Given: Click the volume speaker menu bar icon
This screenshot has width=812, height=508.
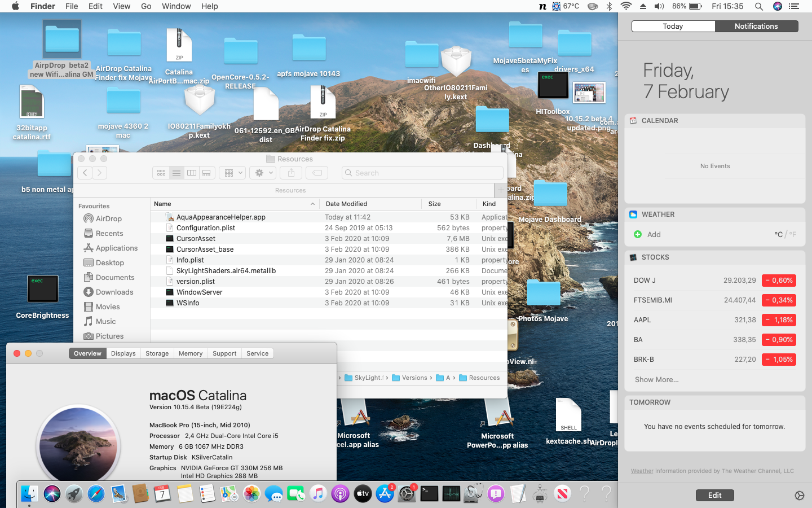Looking at the screenshot, I should [659, 6].
